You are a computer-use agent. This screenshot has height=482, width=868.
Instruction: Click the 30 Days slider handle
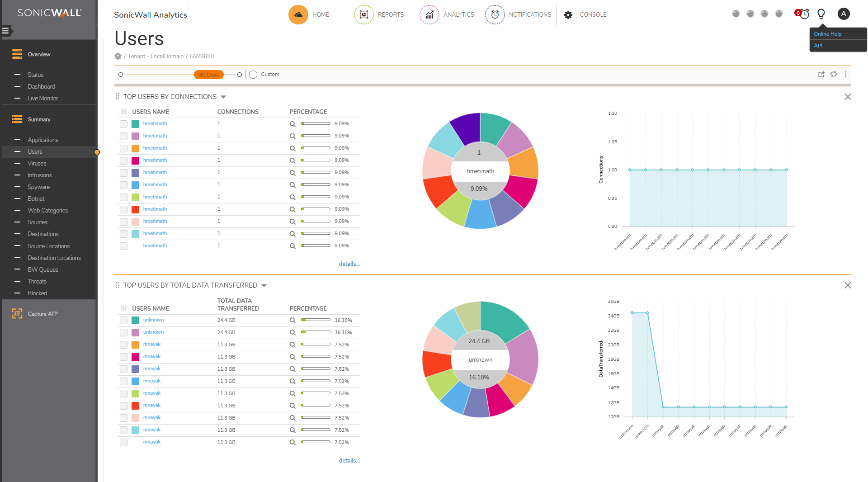pos(209,75)
